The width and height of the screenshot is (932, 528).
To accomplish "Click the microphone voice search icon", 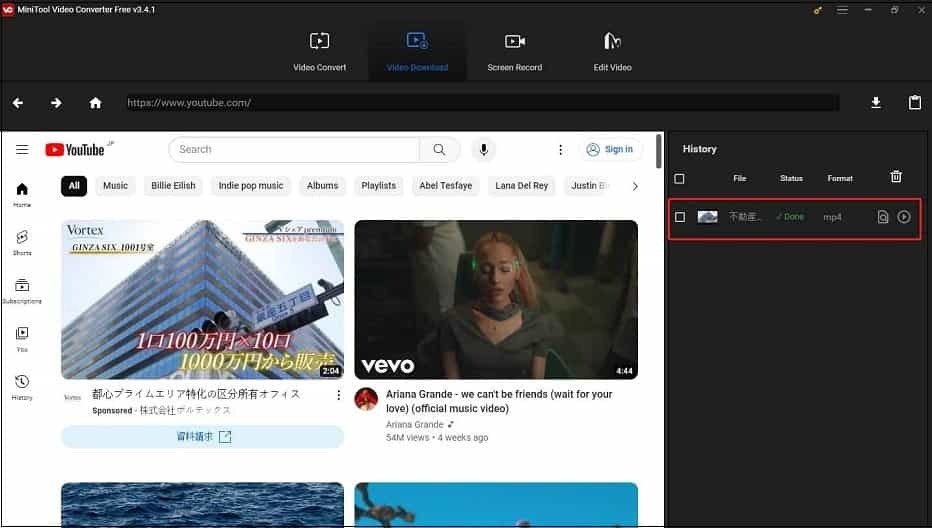I will coord(484,149).
